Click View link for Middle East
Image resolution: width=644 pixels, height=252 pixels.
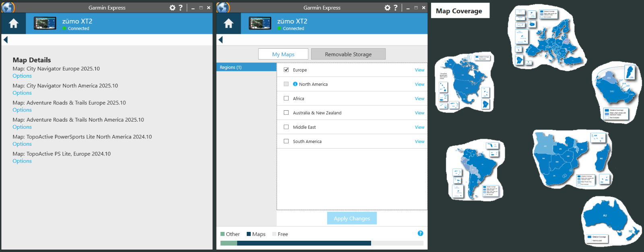point(419,127)
